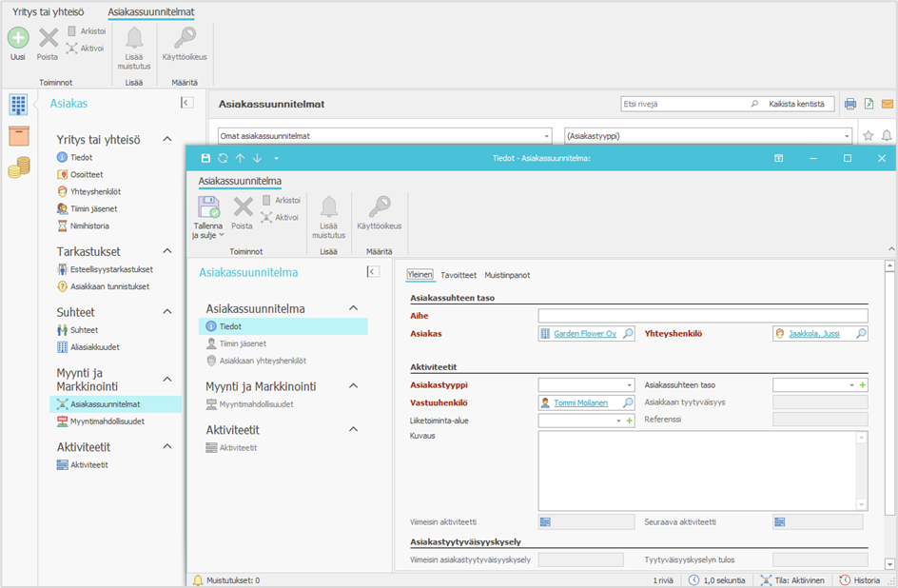Open the Omat asiakassuunnitelmat dropdown

coord(546,136)
